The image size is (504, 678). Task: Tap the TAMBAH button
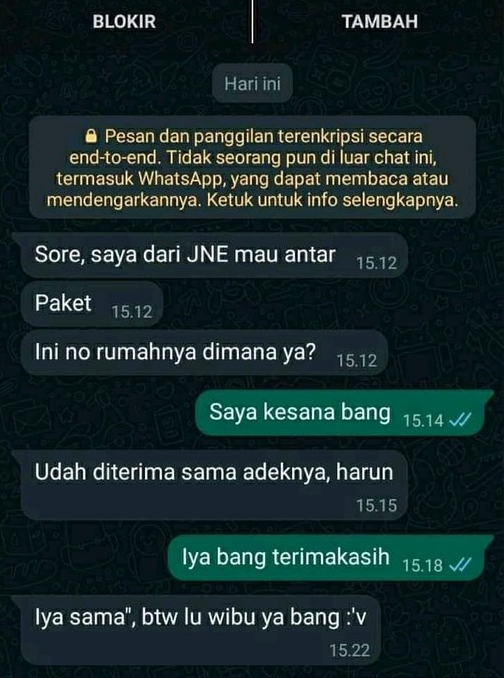pyautogui.click(x=380, y=22)
